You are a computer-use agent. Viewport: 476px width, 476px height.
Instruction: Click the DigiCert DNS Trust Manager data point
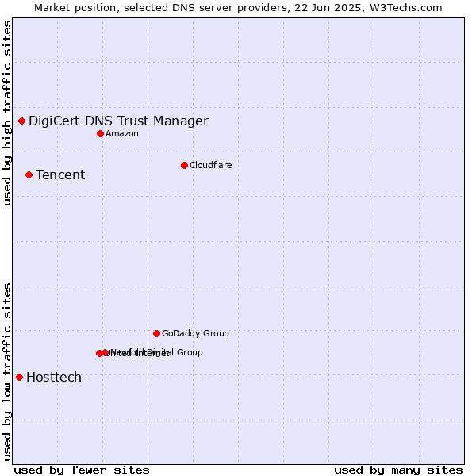[21, 121]
